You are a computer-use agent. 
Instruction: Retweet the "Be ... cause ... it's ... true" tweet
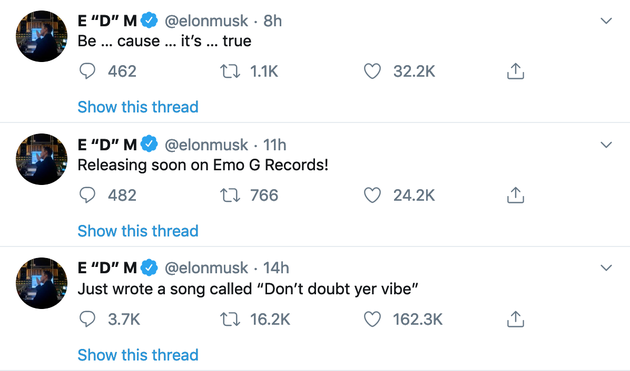(230, 72)
